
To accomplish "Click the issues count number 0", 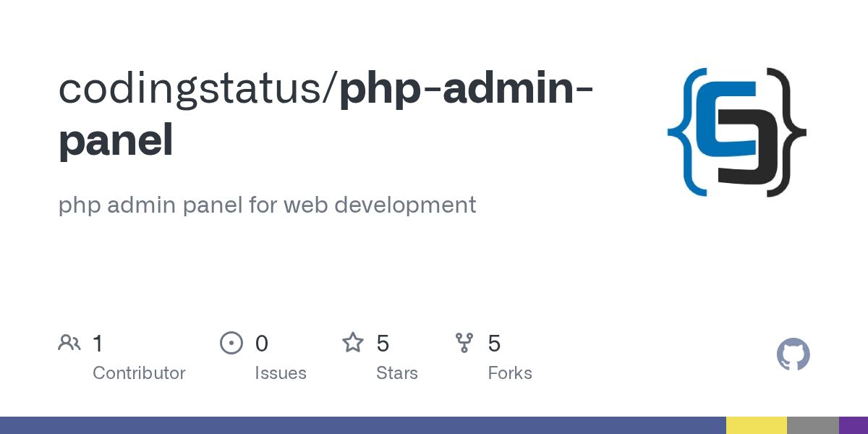I will tap(262, 344).
